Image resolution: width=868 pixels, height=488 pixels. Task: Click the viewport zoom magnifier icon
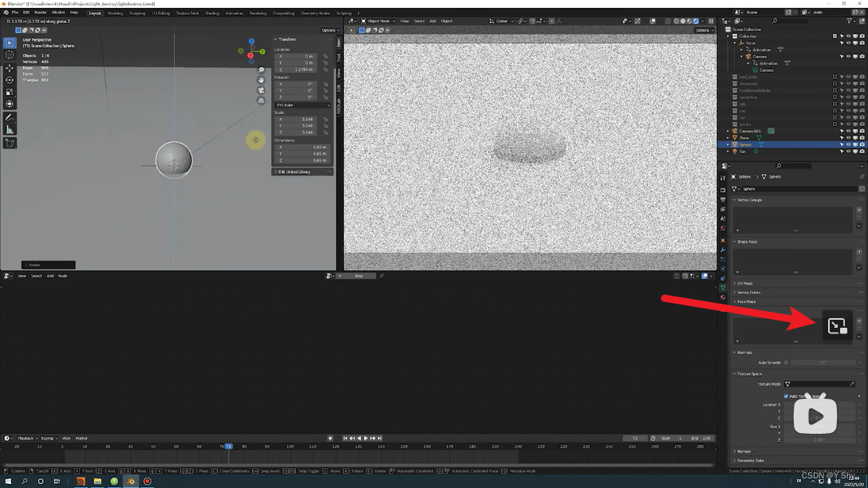(262, 69)
